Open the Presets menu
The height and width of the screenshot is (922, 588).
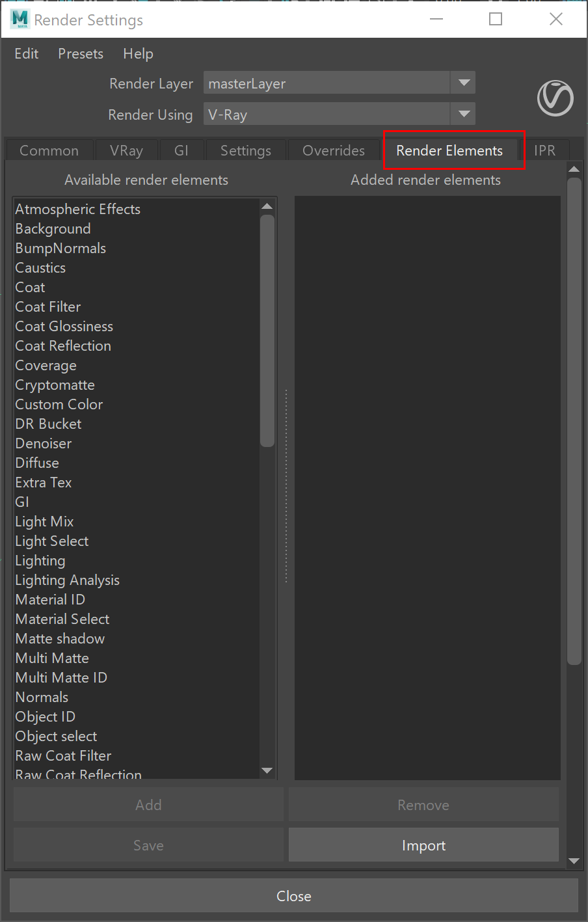[81, 54]
